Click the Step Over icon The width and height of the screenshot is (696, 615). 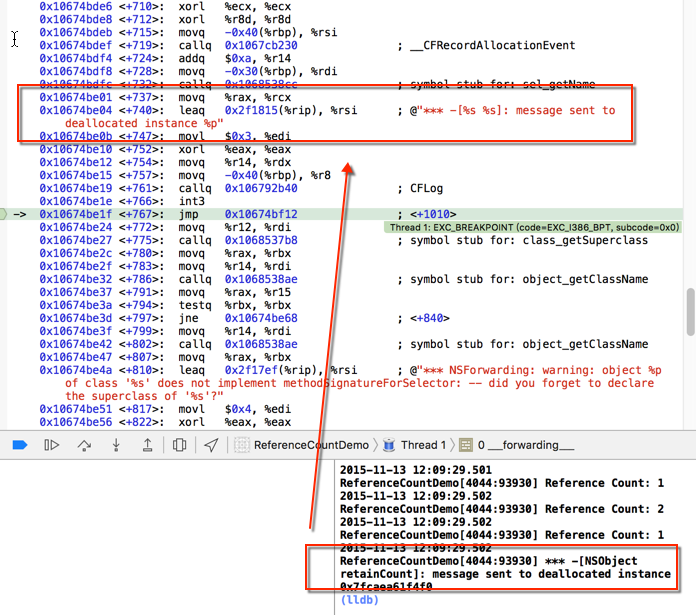84,445
